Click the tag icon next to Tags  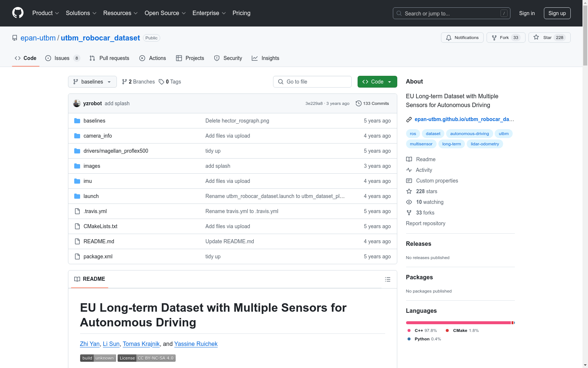point(161,82)
